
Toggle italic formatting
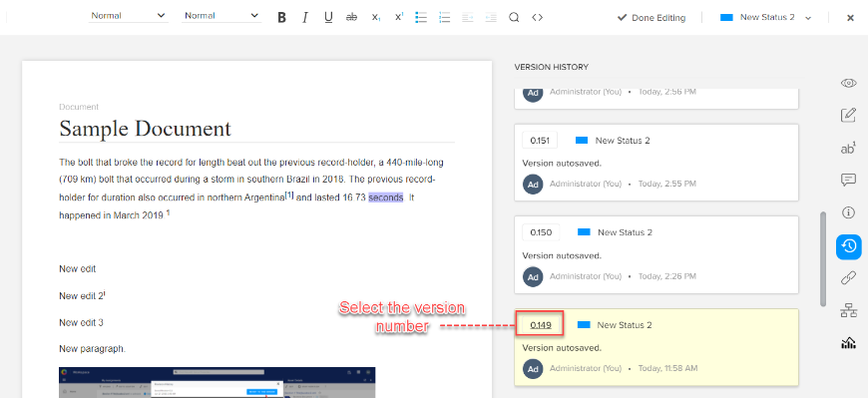[x=305, y=18]
